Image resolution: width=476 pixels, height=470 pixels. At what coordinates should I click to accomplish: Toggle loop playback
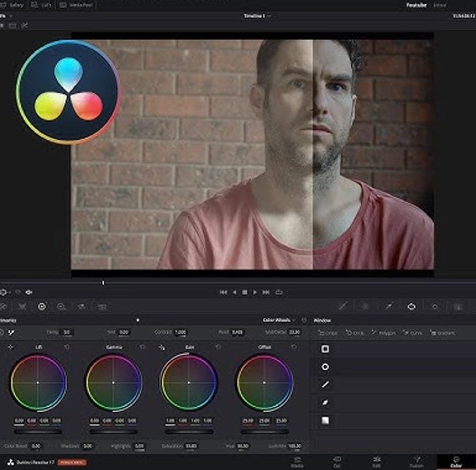click(279, 292)
